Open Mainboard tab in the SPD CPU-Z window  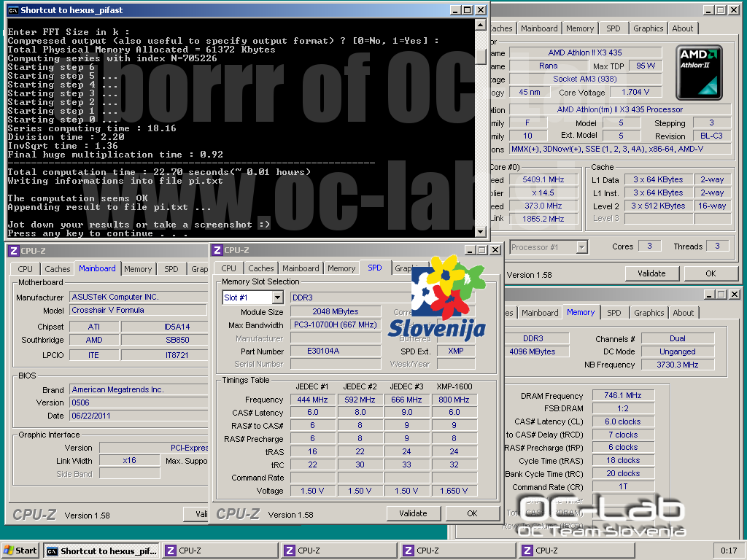(x=301, y=268)
